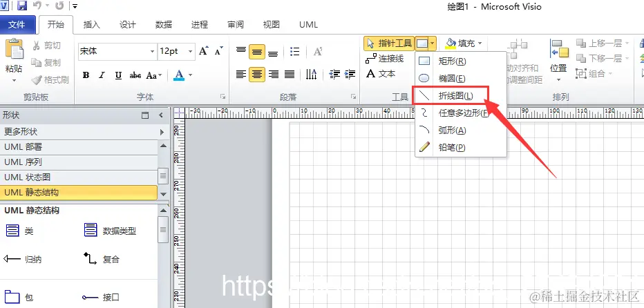Click the font color A icon
The width and height of the screenshot is (644, 308).
(x=179, y=75)
